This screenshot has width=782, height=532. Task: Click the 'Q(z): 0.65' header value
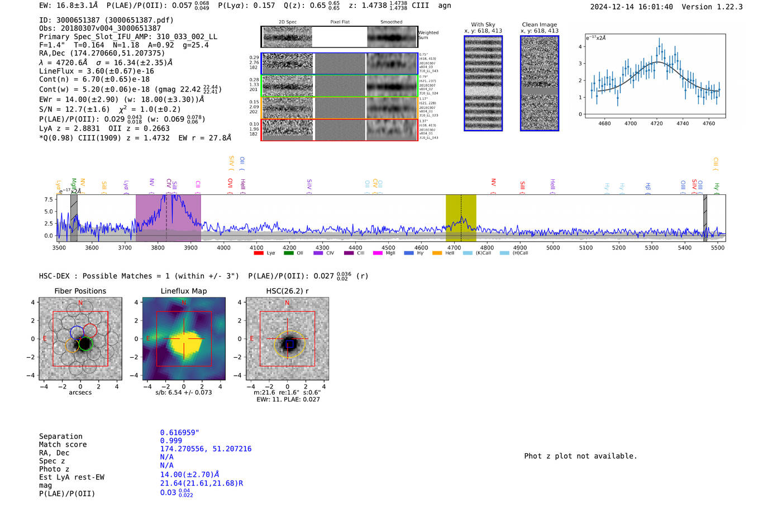pos(304,6)
